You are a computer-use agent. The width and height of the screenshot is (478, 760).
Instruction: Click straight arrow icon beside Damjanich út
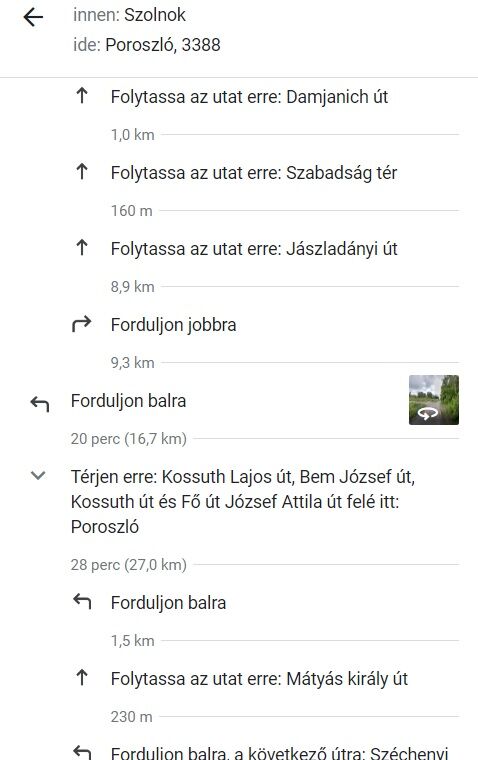pyautogui.click(x=82, y=95)
